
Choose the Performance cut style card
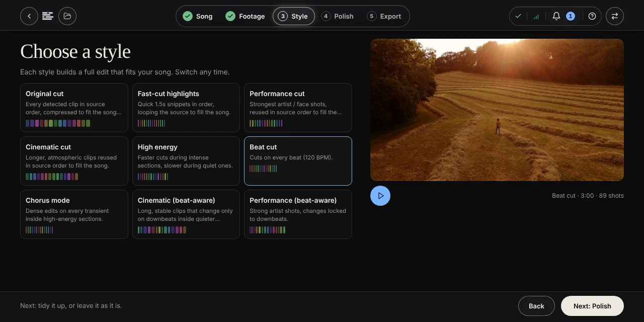click(298, 108)
